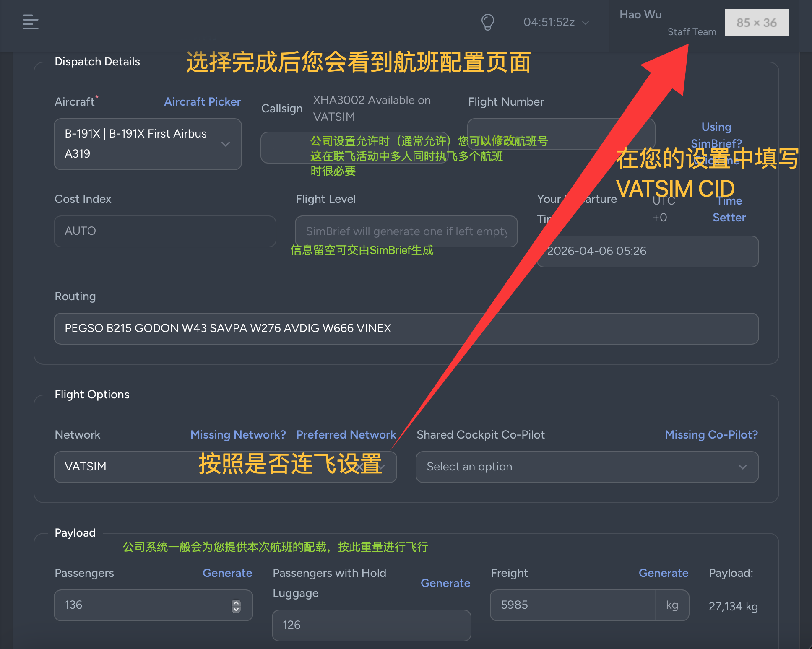This screenshot has height=649, width=812.
Task: Open the Missing Network? link
Action: pyautogui.click(x=238, y=435)
